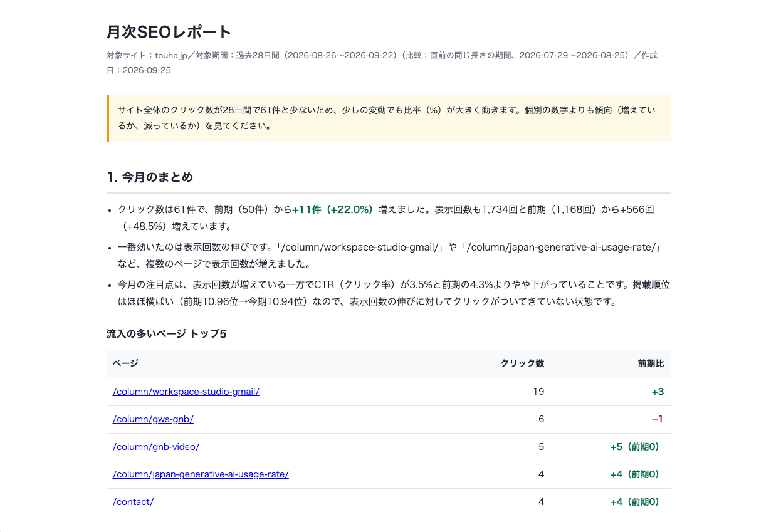Click the 流入の多いページ トップ5 heading
Viewport: 776px width, 532px height.
coord(166,334)
